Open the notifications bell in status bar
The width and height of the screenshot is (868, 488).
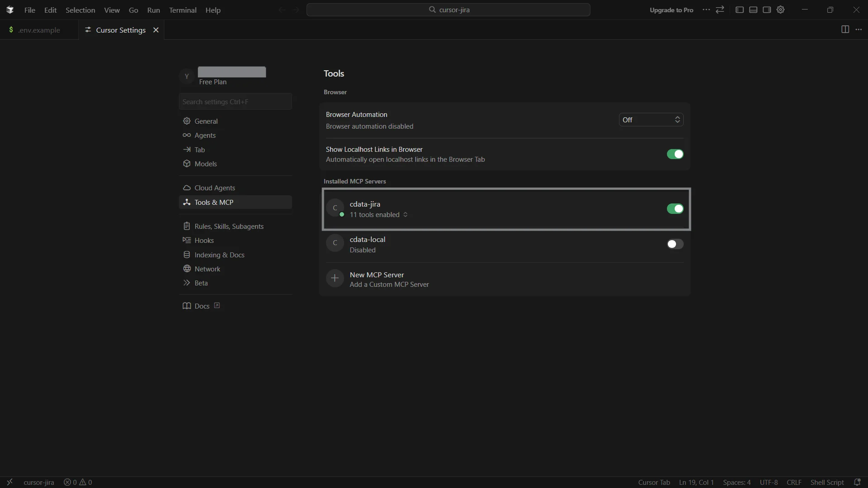[x=857, y=482]
